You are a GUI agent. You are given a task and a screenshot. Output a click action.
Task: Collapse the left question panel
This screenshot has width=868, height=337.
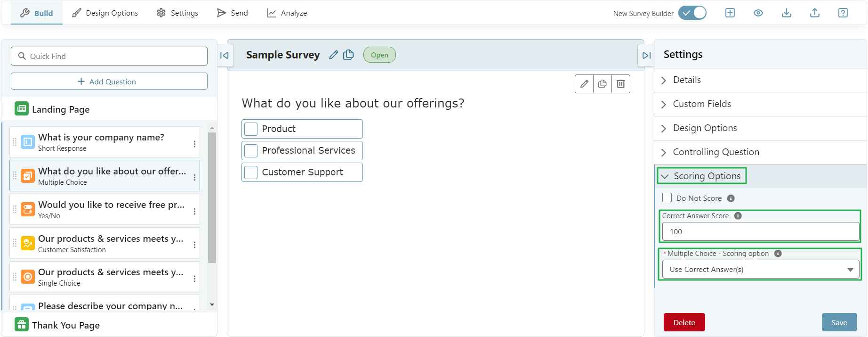pos(225,56)
